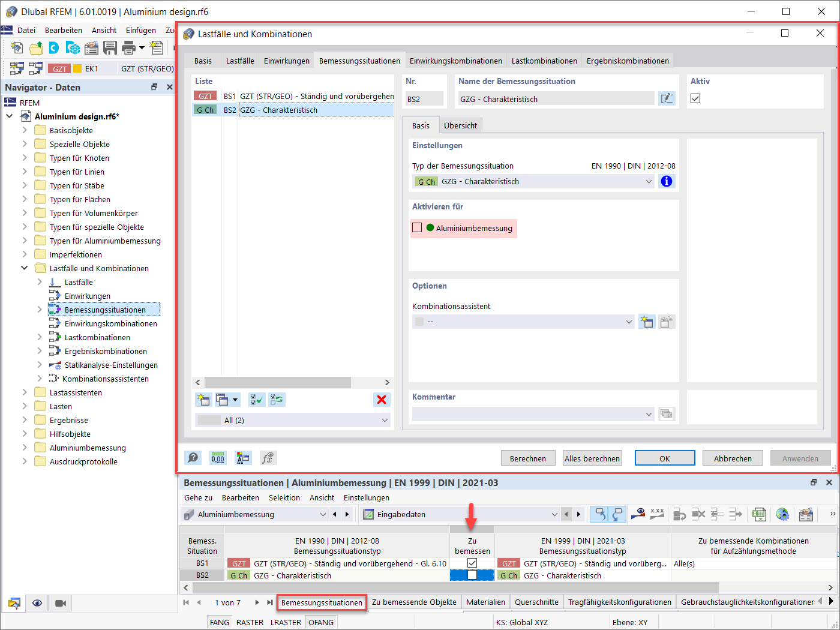Click the help search icon at dialog bottom-left
Screen dimensions: 840x630
coord(193,458)
